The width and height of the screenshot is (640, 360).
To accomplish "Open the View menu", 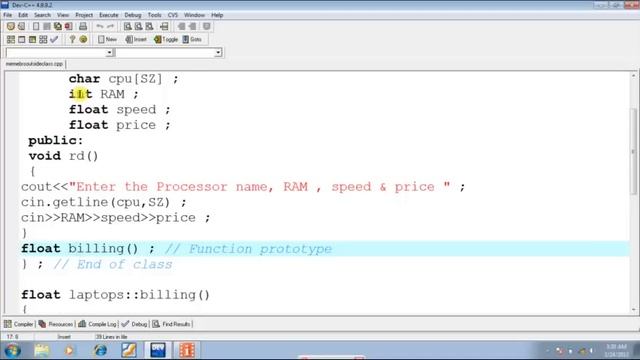I will pyautogui.click(x=63, y=15).
